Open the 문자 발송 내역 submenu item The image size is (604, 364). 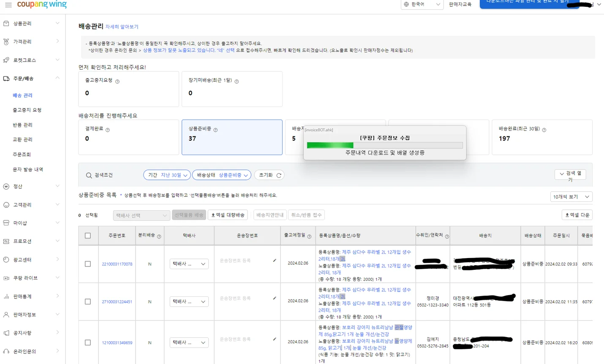click(x=28, y=169)
